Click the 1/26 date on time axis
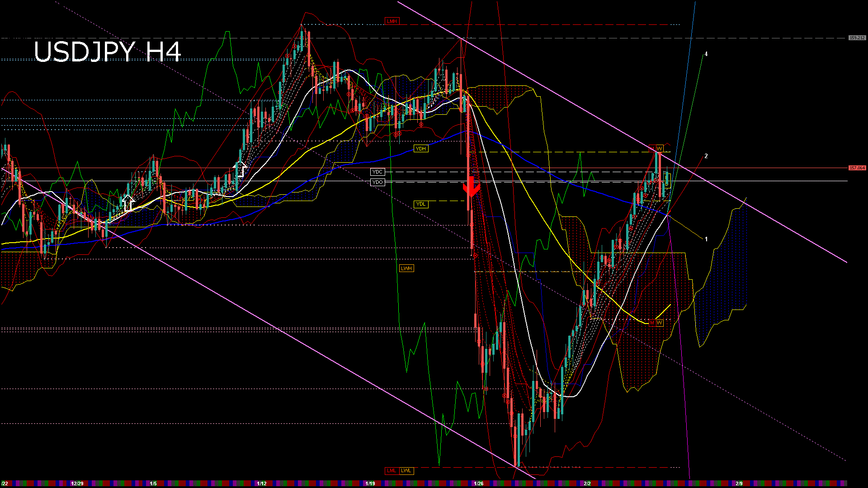Screen dimensions: 868x488 (x=478, y=483)
